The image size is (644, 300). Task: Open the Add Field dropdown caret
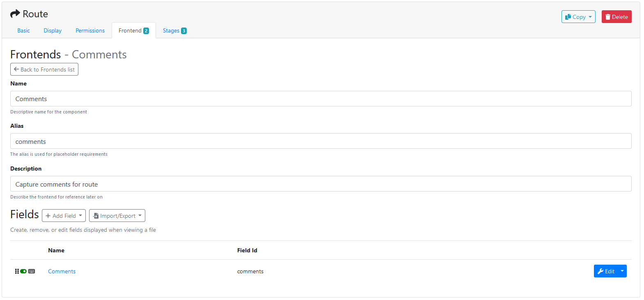click(x=80, y=216)
